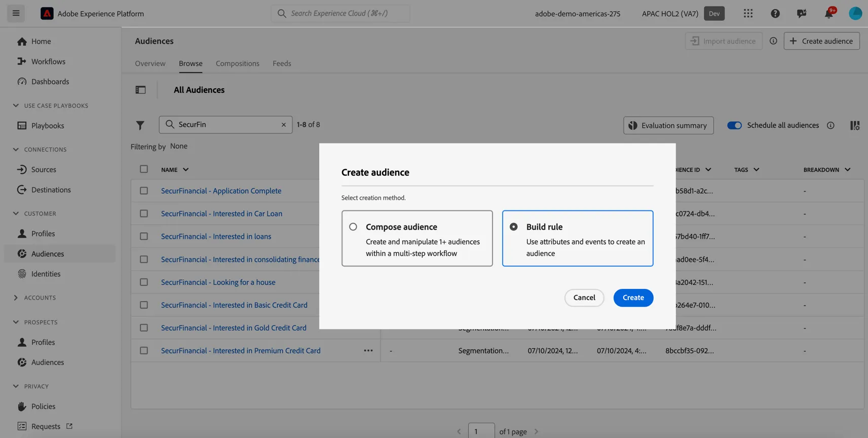Switch to the Feeds tab
This screenshot has width=868, height=438.
pyautogui.click(x=282, y=63)
